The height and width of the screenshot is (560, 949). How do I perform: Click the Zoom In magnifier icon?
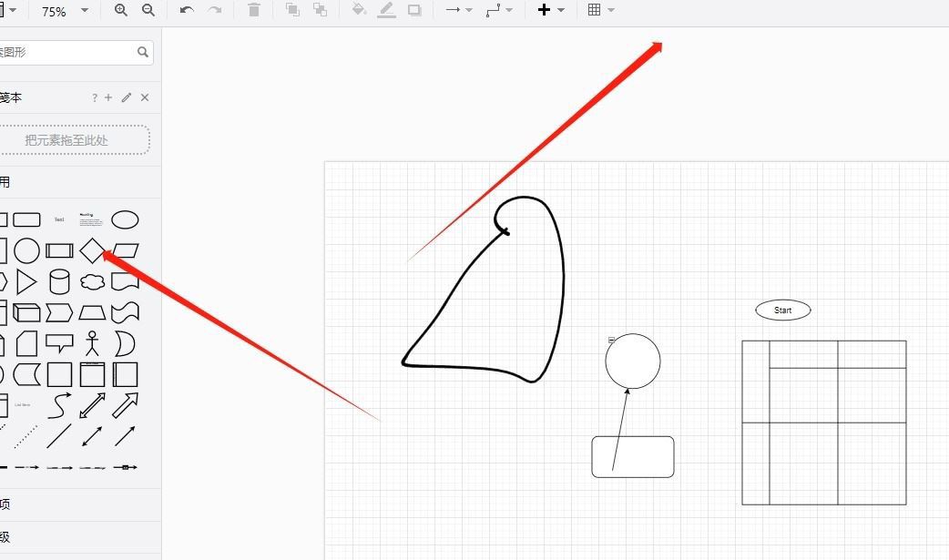point(121,10)
